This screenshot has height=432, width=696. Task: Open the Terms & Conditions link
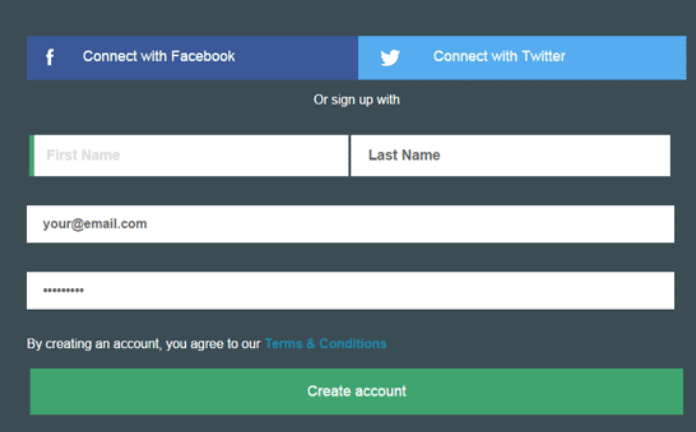tap(325, 344)
